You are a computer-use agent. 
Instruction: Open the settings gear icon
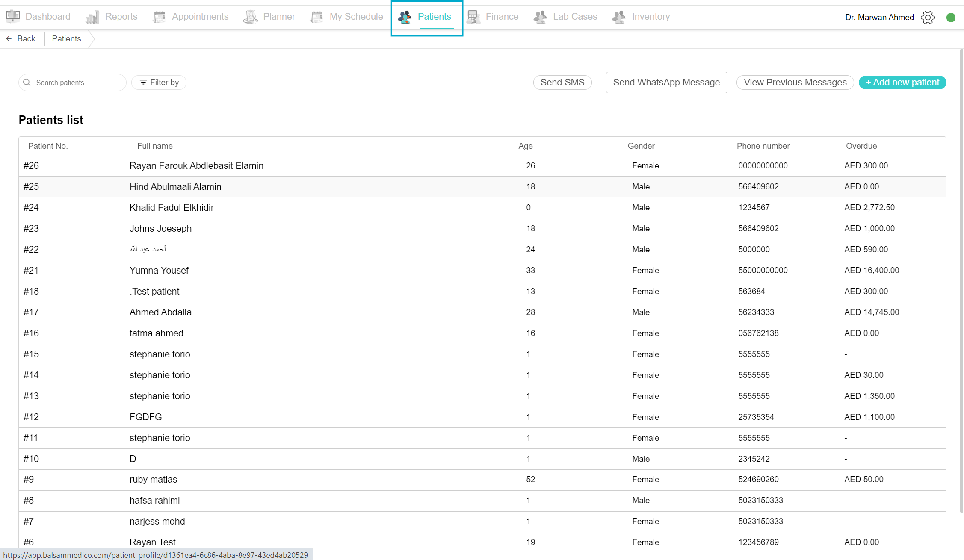[928, 18]
